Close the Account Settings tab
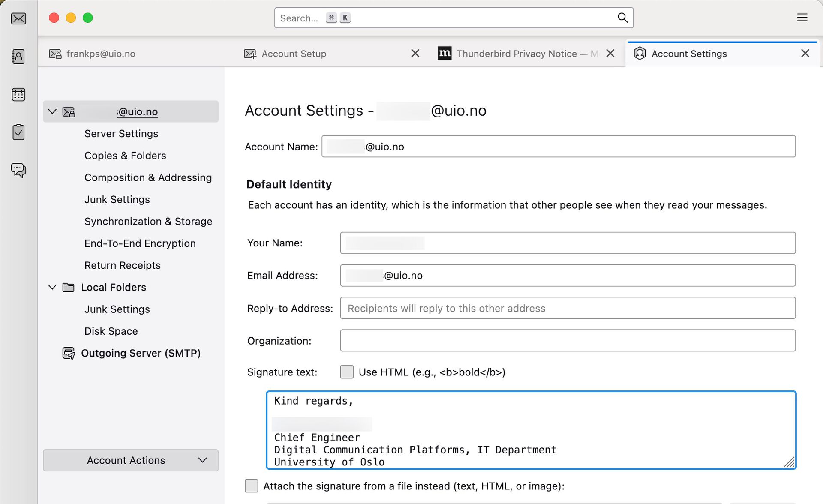Screen dimensions: 823x504 [805, 54]
